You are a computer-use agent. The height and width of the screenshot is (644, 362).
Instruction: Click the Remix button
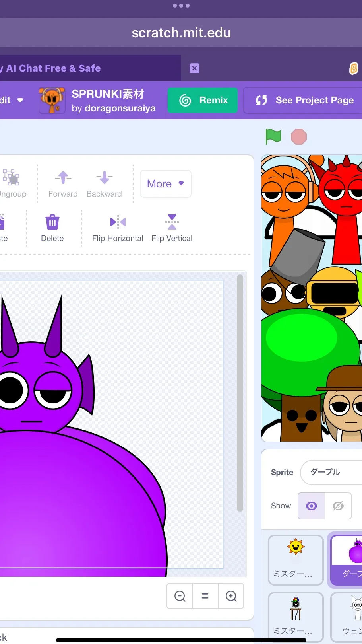[x=203, y=100]
